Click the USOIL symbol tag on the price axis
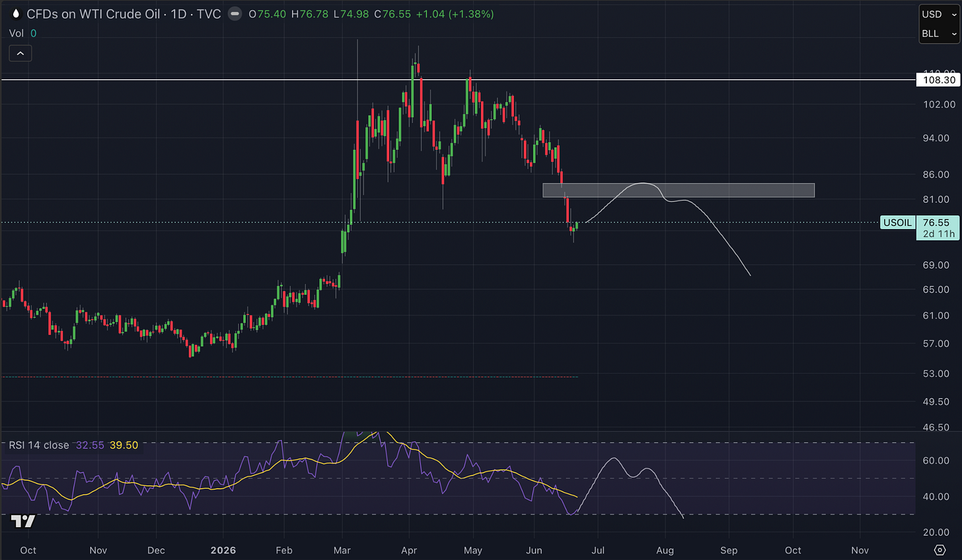The width and height of the screenshot is (962, 560). [x=897, y=223]
